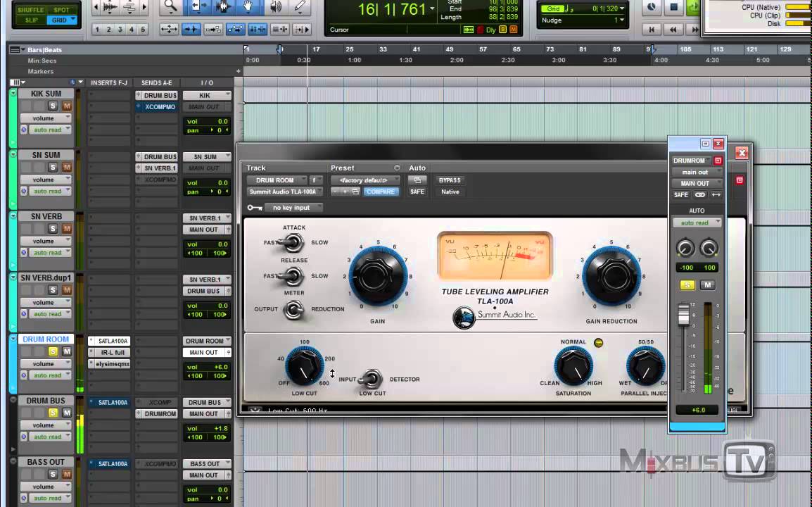
Task: Select SHUFFLE edit mode
Action: click(x=30, y=10)
